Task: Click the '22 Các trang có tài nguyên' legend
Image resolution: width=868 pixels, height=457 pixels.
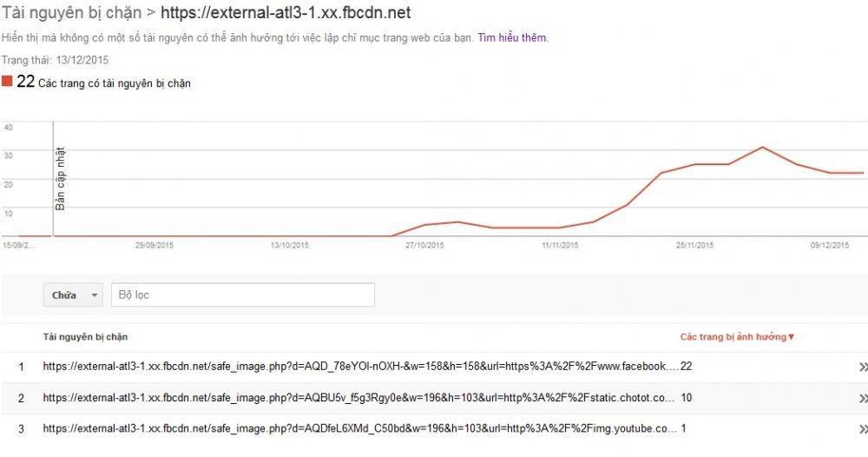Action: point(104,83)
